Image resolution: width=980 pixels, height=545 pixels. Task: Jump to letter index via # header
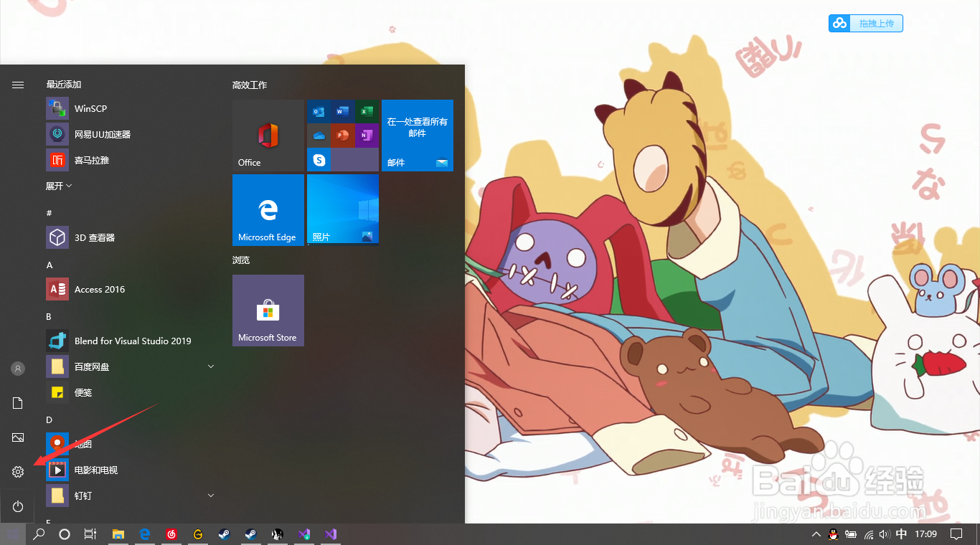[49, 213]
